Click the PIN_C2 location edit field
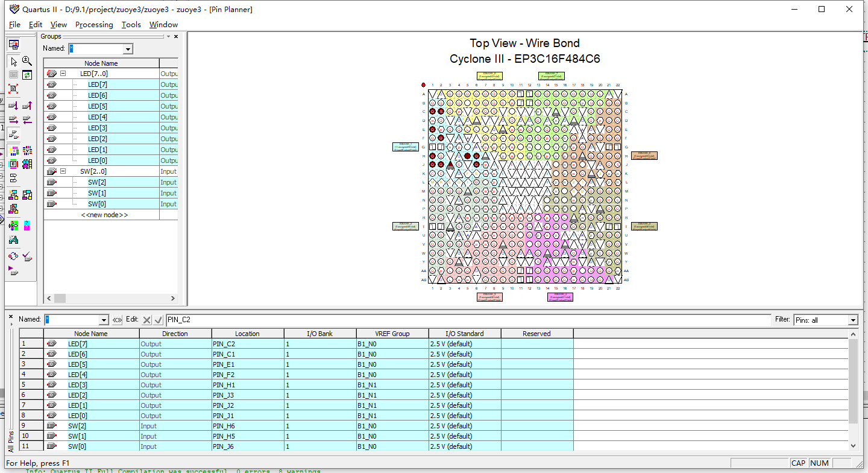This screenshot has width=868, height=473. pyautogui.click(x=468, y=320)
